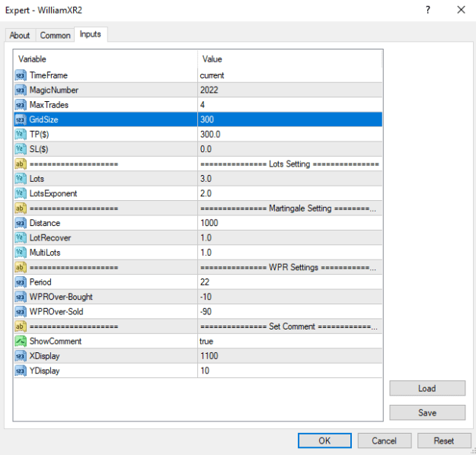Switch to the About tab
The width and height of the screenshot is (476, 455).
[x=20, y=36]
